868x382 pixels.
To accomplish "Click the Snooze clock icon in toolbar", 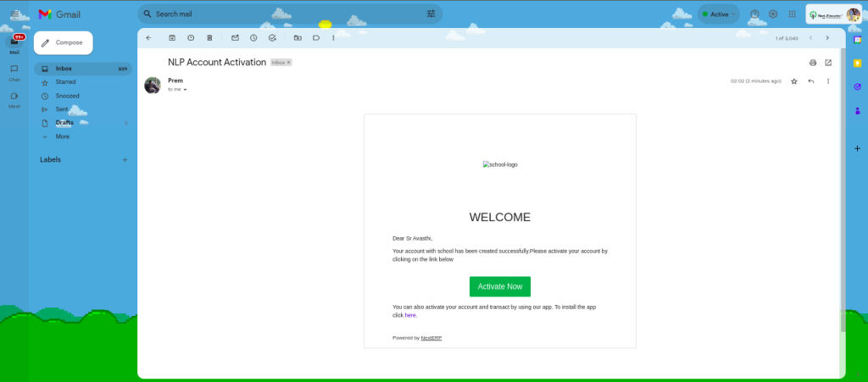I will 253,38.
